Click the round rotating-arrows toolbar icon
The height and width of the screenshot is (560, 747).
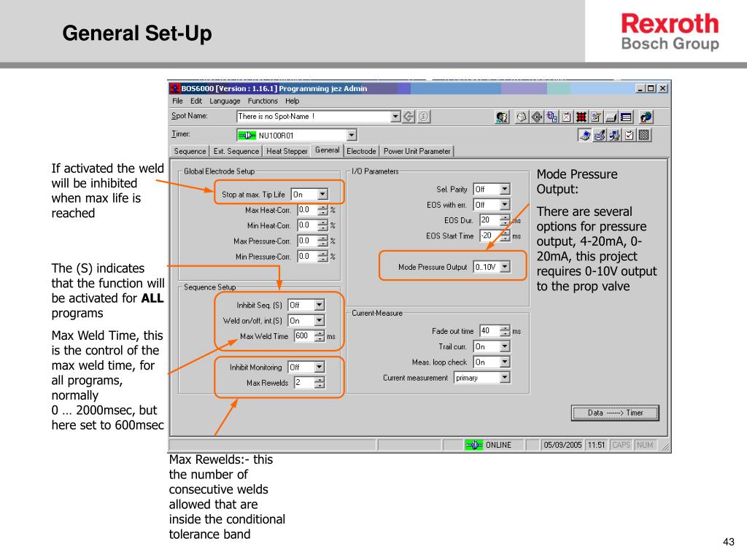pyautogui.click(x=522, y=117)
